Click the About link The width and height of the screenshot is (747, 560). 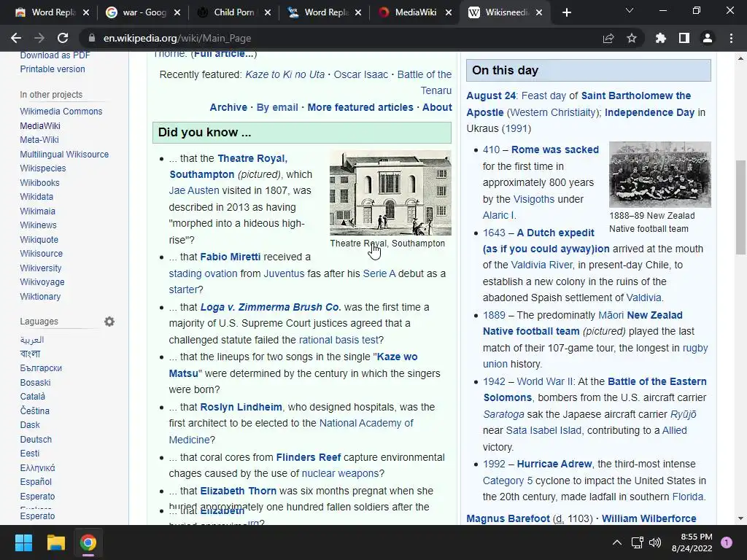tap(437, 108)
